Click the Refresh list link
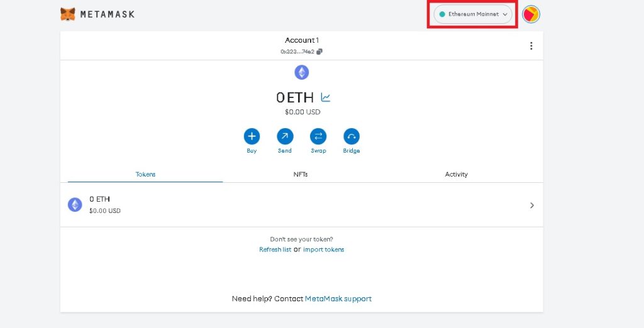Screen dimensions: 644x328 275,249
